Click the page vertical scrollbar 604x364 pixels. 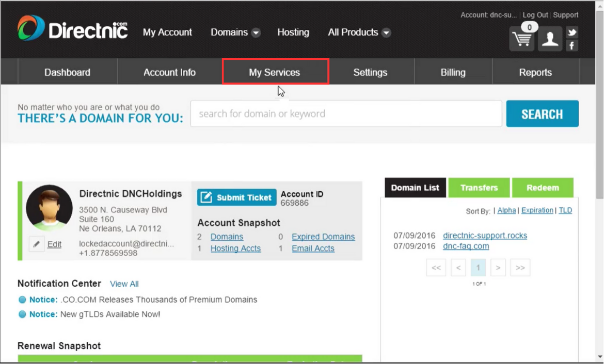click(x=599, y=104)
